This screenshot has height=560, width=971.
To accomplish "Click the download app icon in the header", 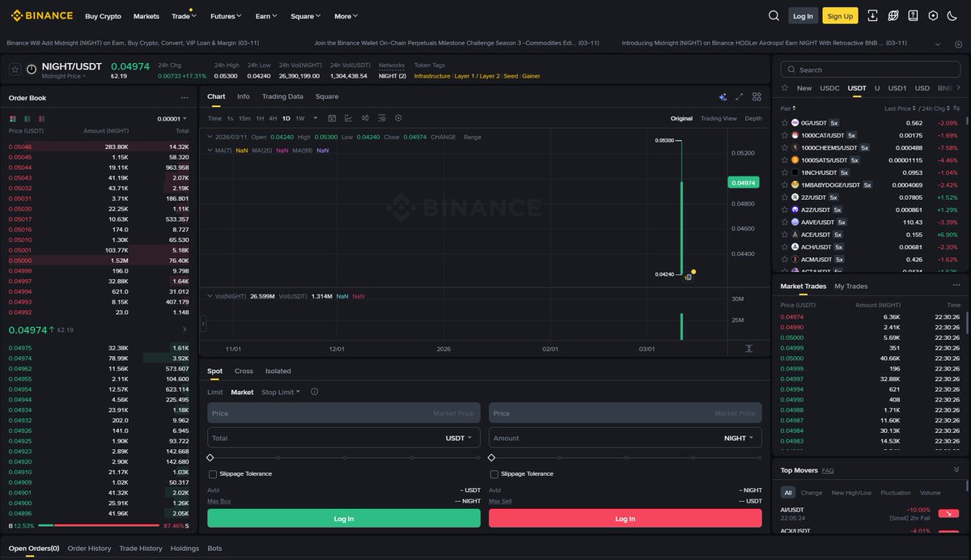I will click(x=872, y=15).
